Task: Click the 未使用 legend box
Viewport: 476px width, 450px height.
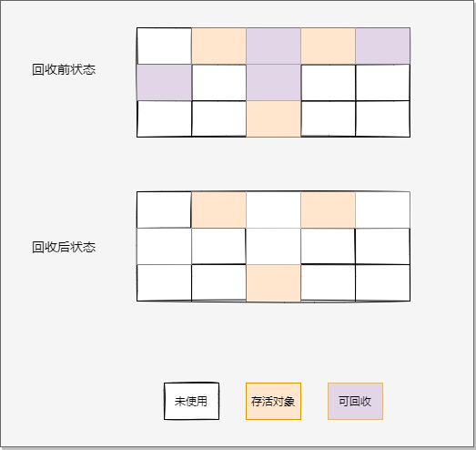Action: tap(191, 401)
